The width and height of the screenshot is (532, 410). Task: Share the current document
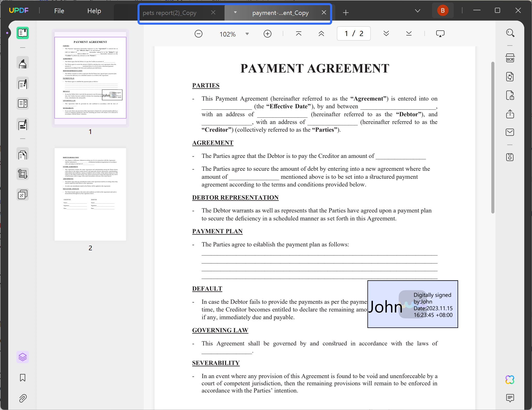510,114
